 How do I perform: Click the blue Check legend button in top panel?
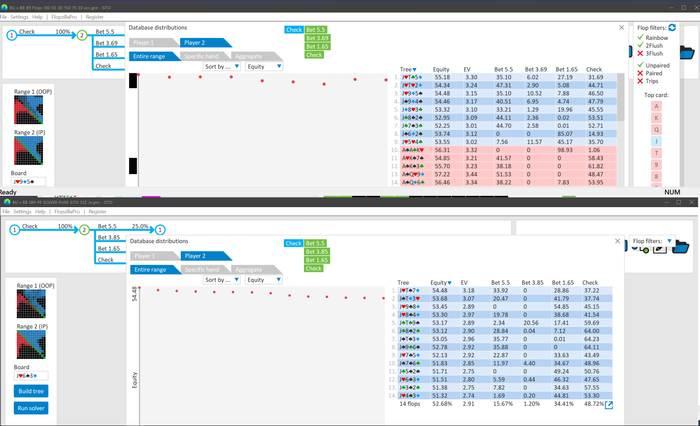(294, 30)
